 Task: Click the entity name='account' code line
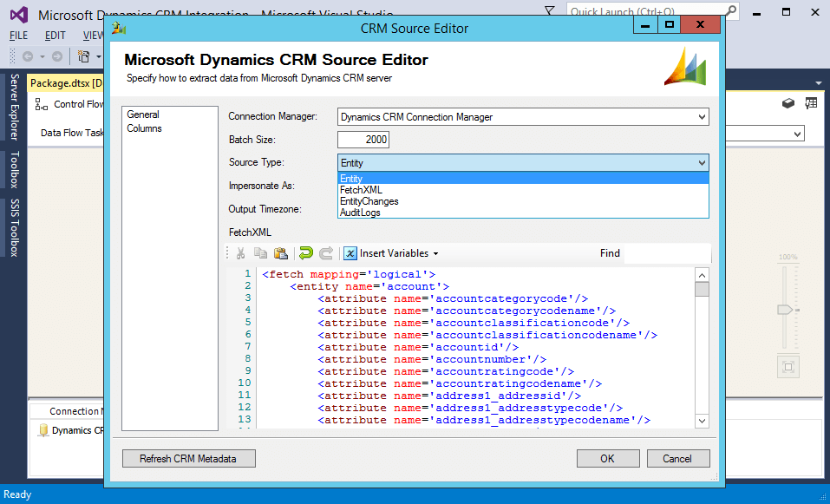(x=369, y=286)
